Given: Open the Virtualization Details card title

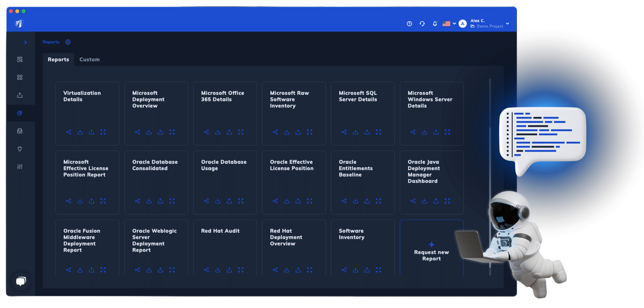Looking at the screenshot, I should click(x=82, y=96).
